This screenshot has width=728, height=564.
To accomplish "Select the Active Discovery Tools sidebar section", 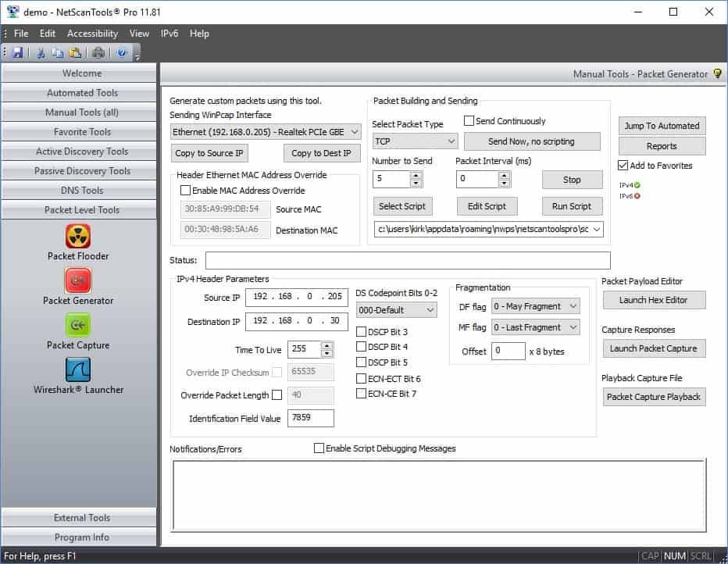I will point(79,152).
